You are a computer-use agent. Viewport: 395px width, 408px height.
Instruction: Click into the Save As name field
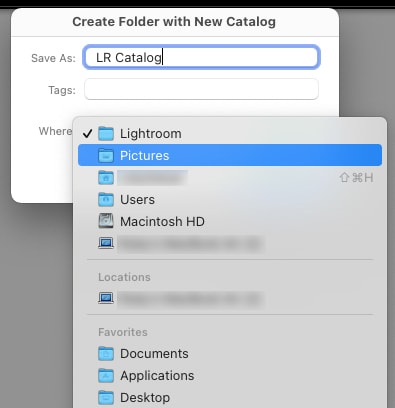[201, 57]
